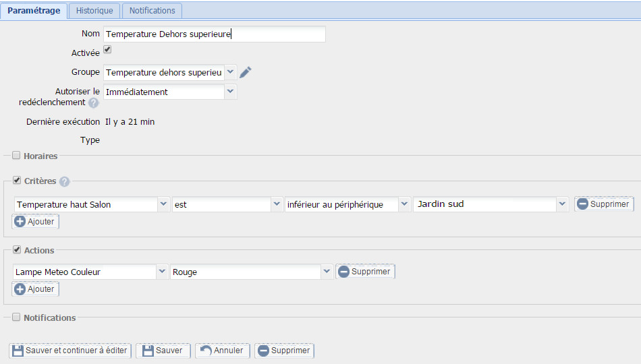641x364 pixels.
Task: Open help icon next to redéclenchement
Action: (x=94, y=103)
